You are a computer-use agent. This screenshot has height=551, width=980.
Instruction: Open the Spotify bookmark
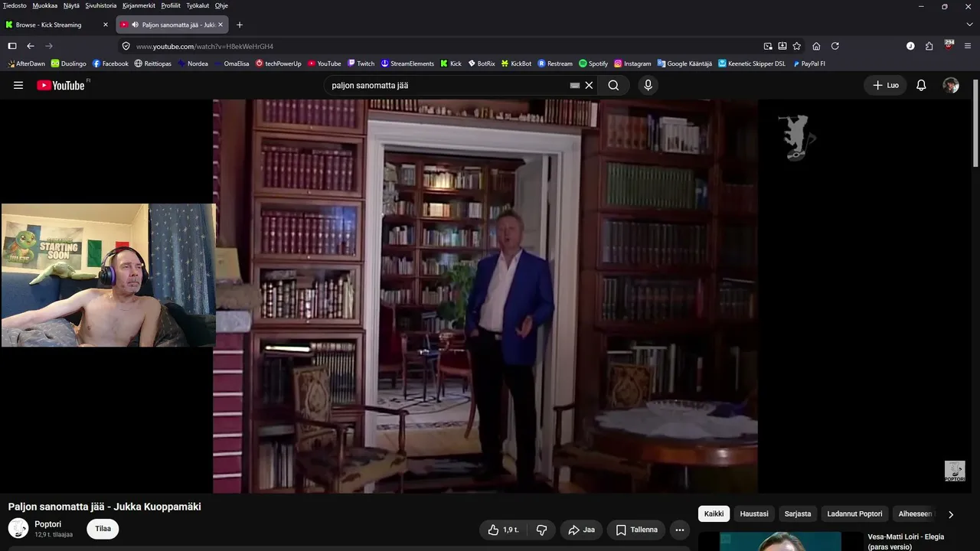tap(593, 64)
